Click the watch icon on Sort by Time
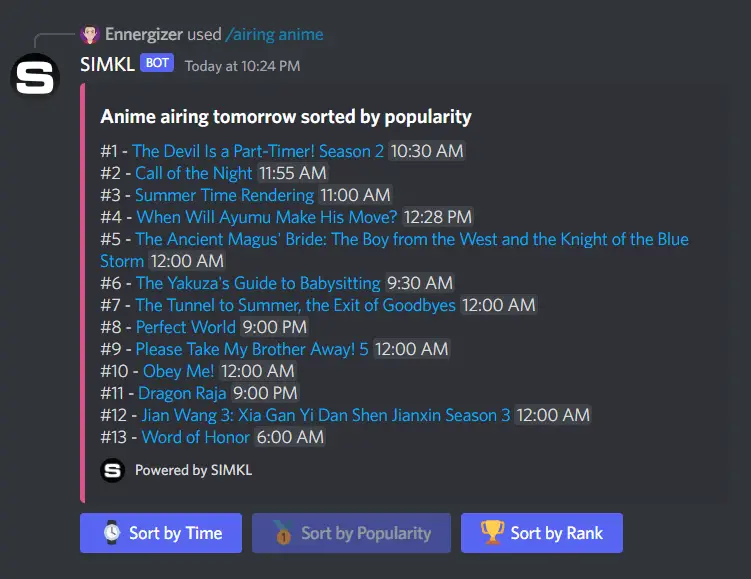This screenshot has height=579, width=751. [x=112, y=533]
